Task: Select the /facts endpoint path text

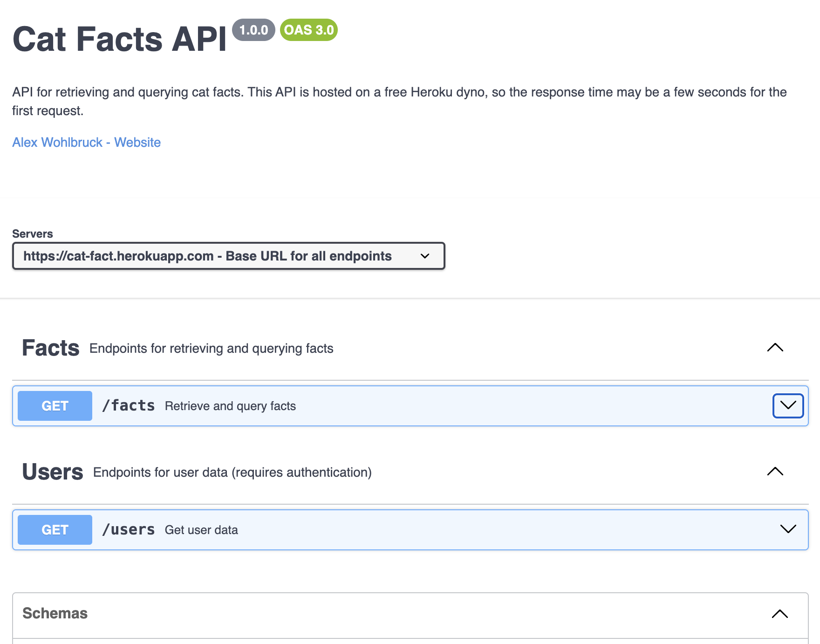Action: (x=129, y=405)
